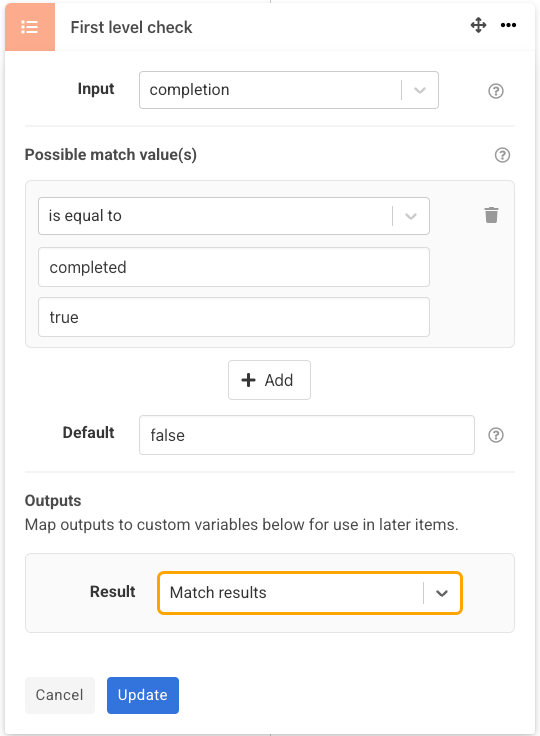Click the 'completed' match value field
This screenshot has height=736, width=540.
[x=234, y=267]
